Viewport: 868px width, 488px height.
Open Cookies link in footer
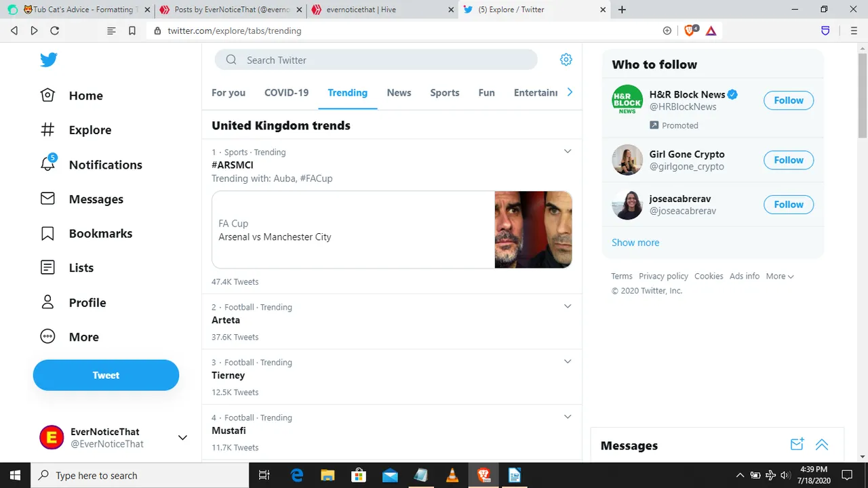pyautogui.click(x=709, y=277)
